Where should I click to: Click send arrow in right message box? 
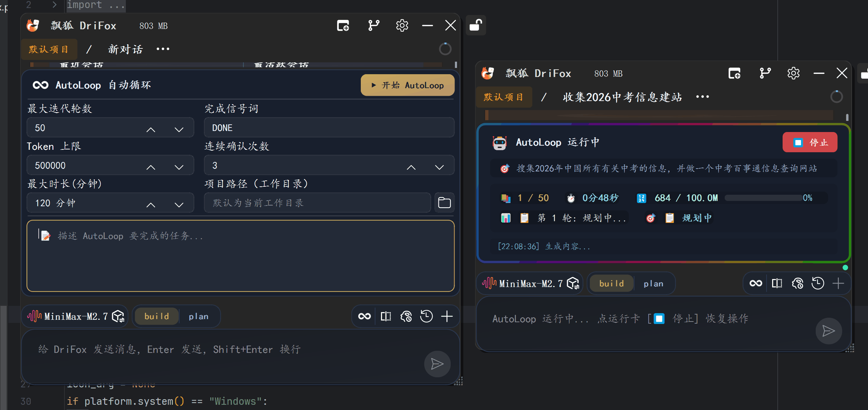pos(829,331)
